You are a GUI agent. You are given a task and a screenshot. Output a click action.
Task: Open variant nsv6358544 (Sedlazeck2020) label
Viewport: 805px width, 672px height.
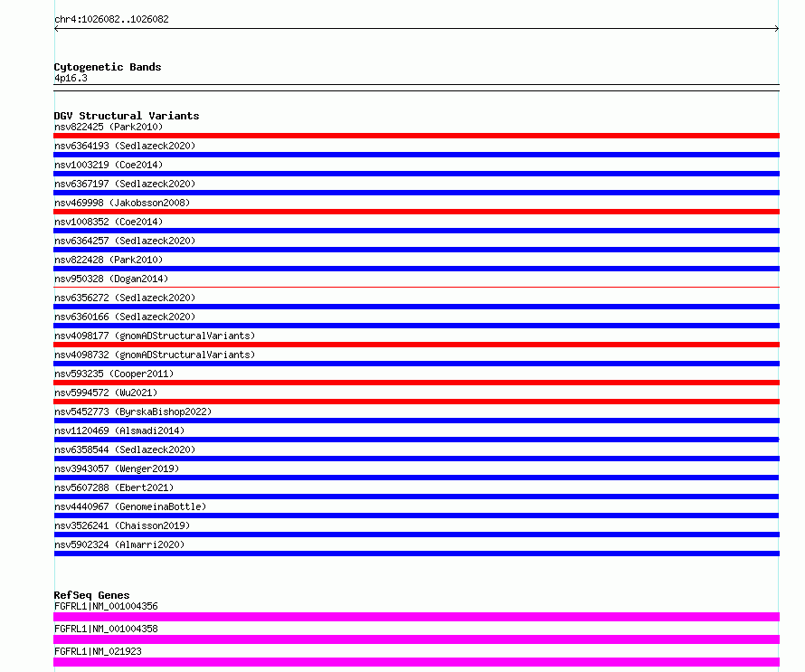pyautogui.click(x=125, y=450)
